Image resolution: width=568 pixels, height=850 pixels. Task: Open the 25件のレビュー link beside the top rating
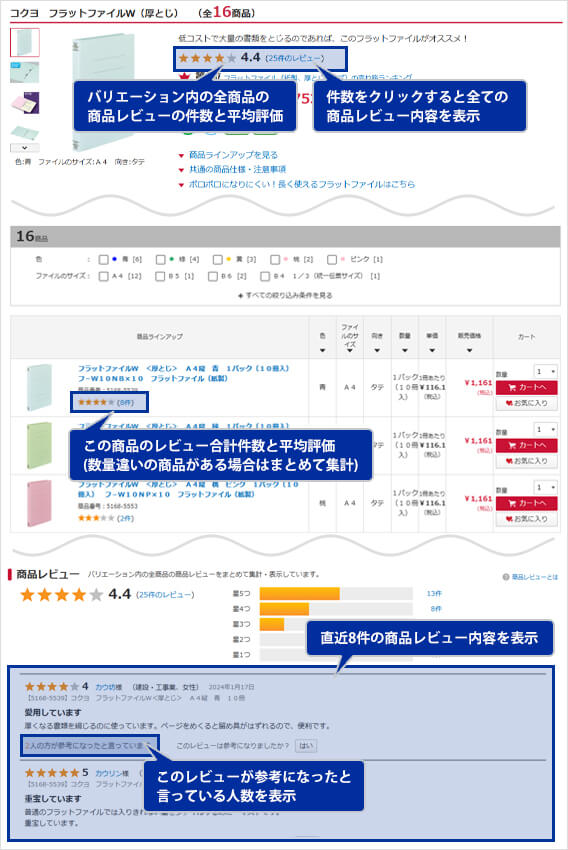point(295,58)
